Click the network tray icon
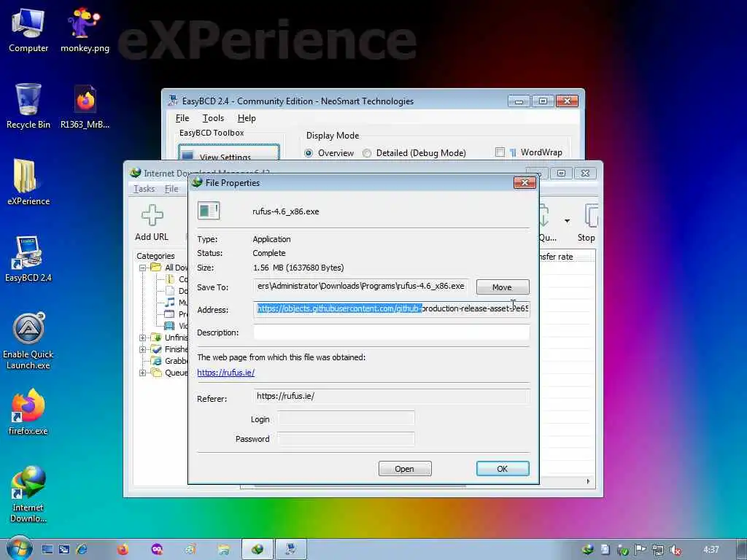 (x=658, y=550)
